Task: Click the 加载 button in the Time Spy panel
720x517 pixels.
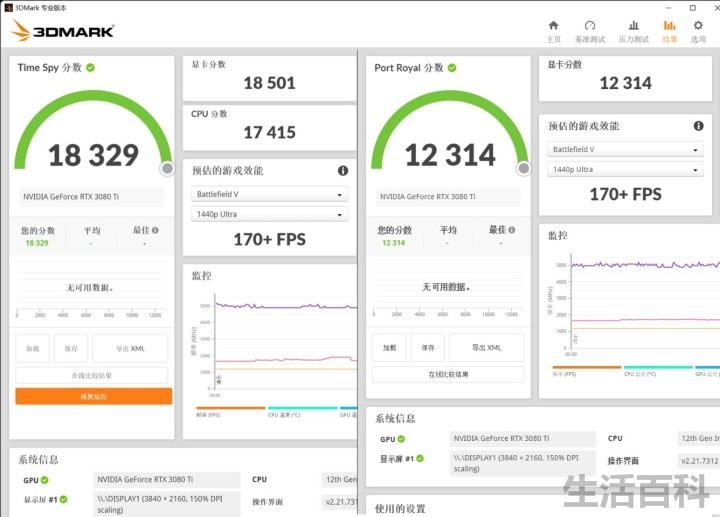Action: point(33,348)
